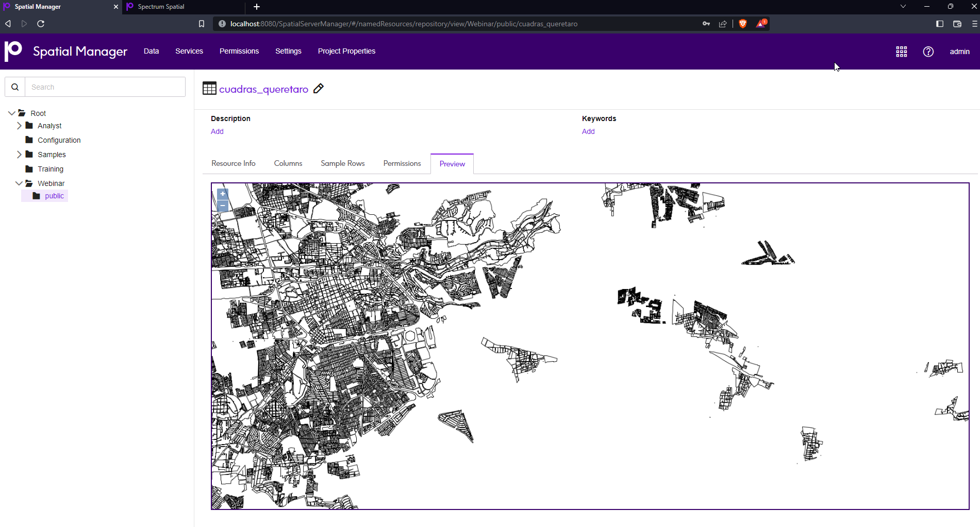Viewport: 980px width, 527px height.
Task: Bookmark this page icon
Action: 202,24
